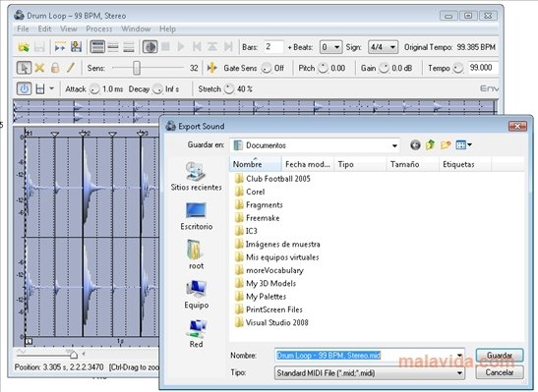This screenshot has width=538, height=392.
Task: Open the Beats dropdown
Action: coord(330,47)
